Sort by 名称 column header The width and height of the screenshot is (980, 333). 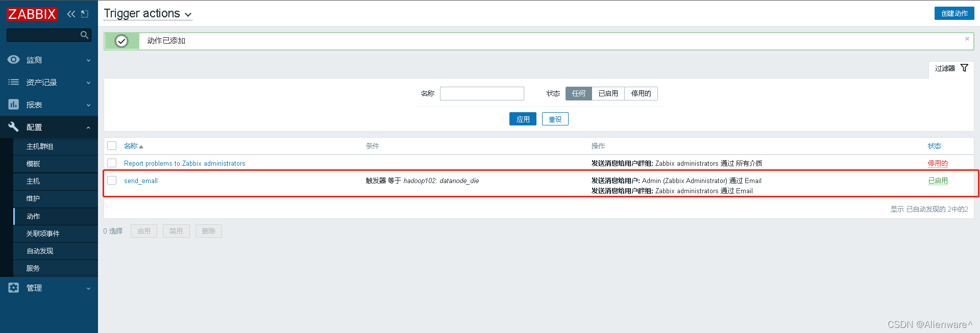tap(131, 146)
